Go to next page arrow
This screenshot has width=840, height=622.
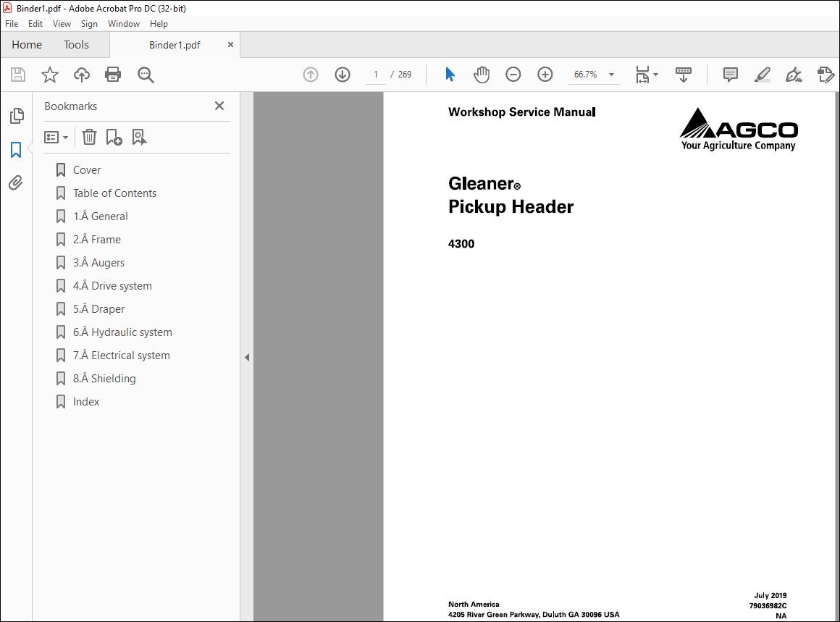tap(343, 75)
